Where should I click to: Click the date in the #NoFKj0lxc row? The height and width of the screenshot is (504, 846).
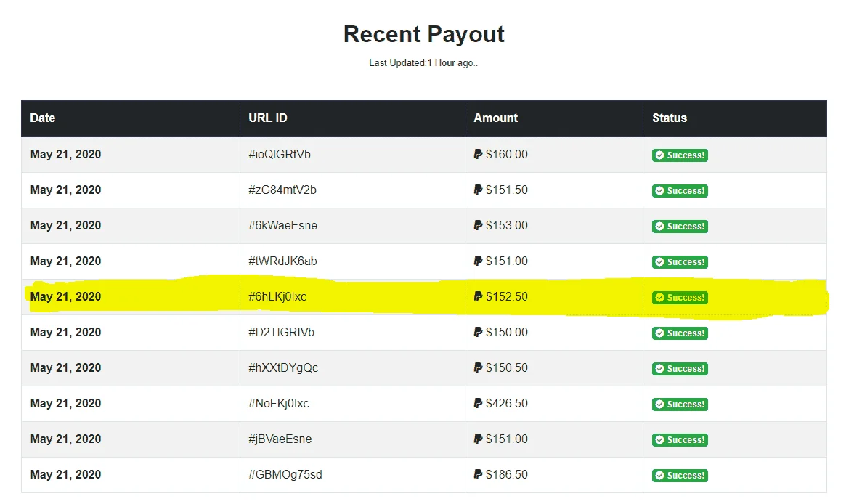click(x=66, y=404)
